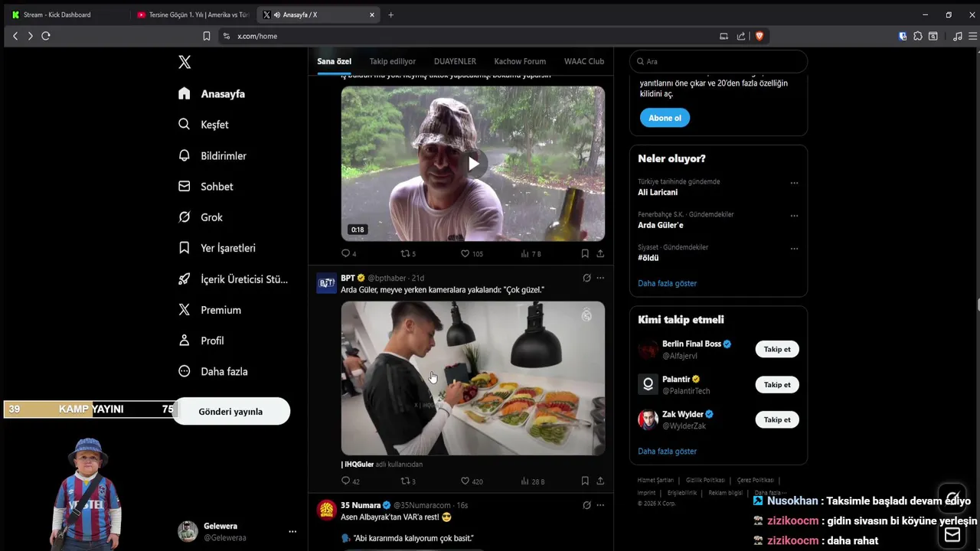Open Premium page in sidebar

coord(210,310)
